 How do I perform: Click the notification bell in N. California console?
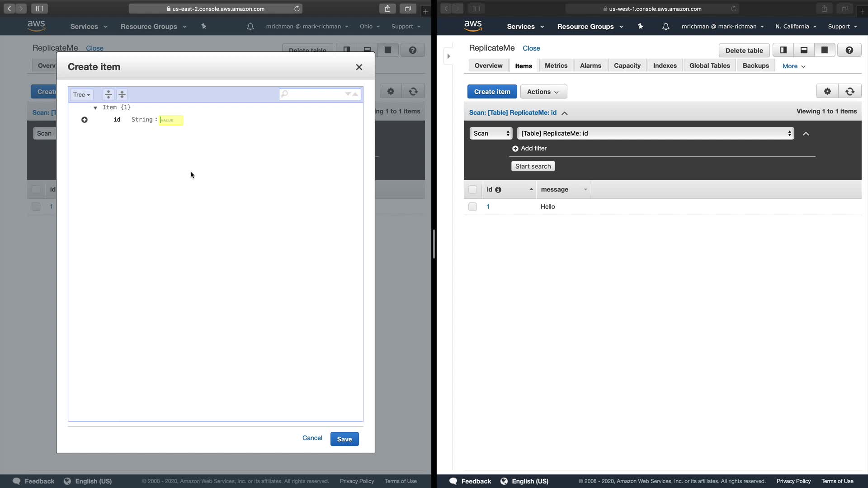665,27
